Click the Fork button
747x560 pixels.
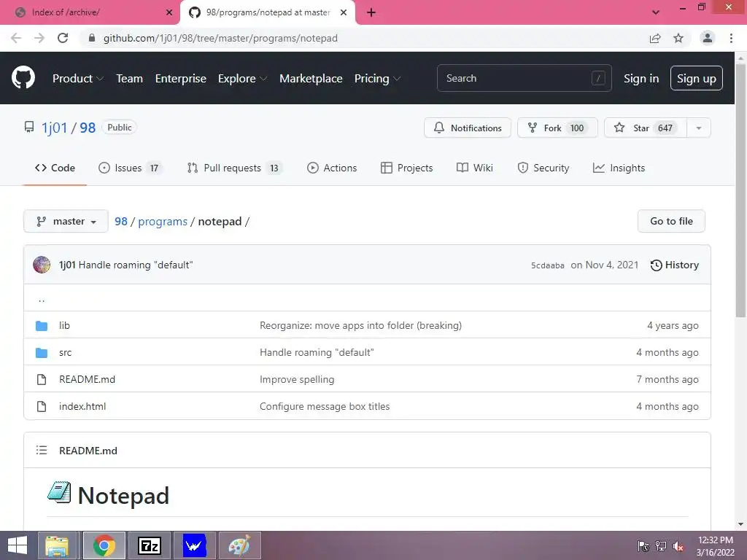[x=557, y=128]
